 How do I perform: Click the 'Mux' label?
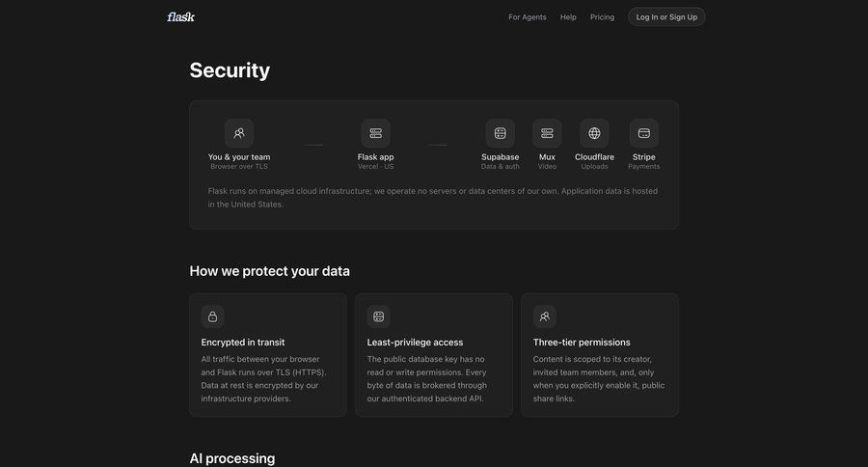(547, 157)
